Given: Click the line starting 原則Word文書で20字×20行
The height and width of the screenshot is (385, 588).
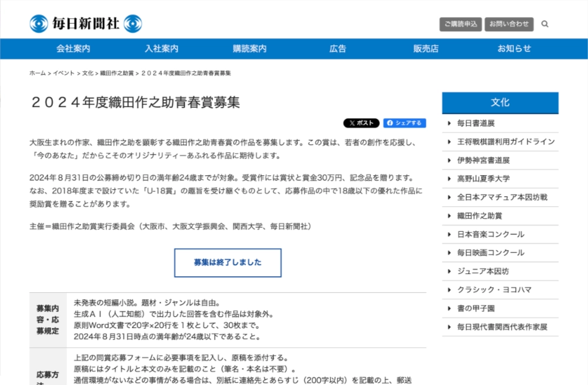Looking at the screenshot, I should pyautogui.click(x=167, y=326).
